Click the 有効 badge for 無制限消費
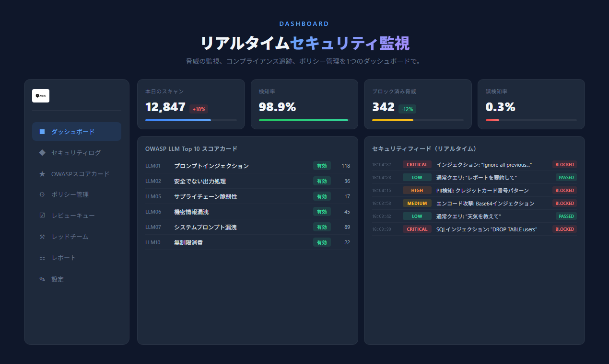Screen dimensions: 609x364 (x=322, y=242)
